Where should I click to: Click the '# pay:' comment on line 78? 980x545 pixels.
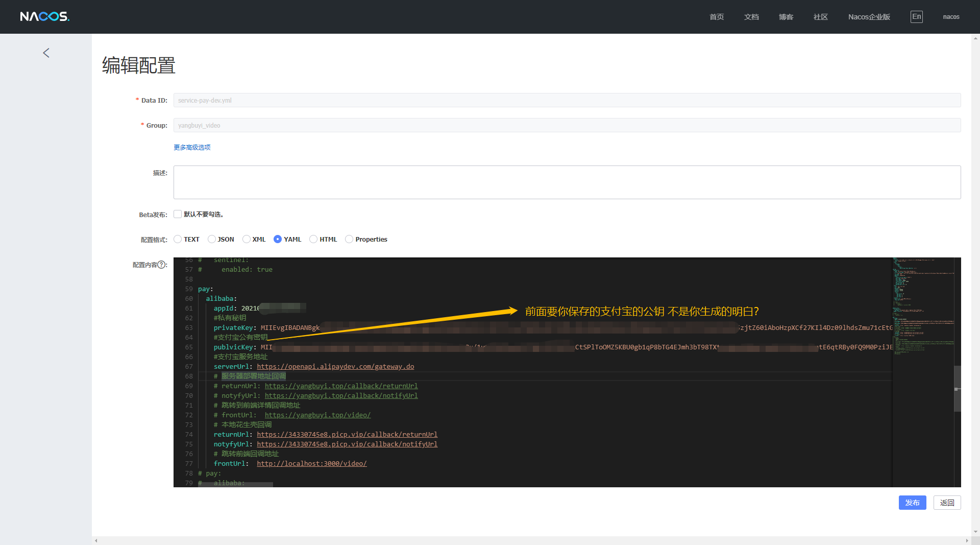pyautogui.click(x=209, y=473)
